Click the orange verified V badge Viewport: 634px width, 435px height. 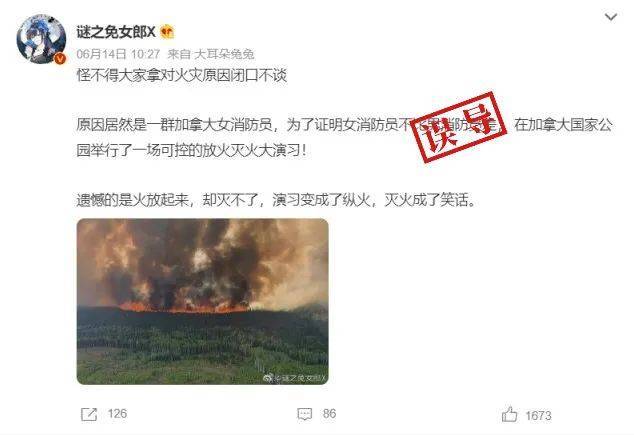[60, 59]
